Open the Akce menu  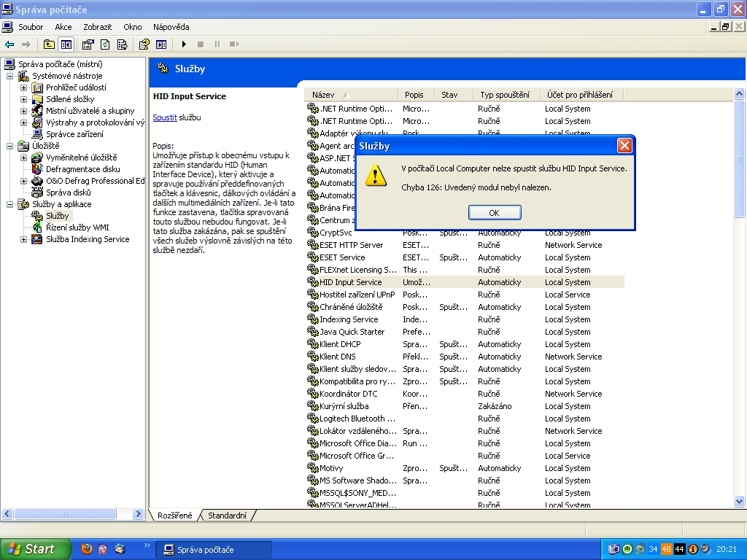63,27
